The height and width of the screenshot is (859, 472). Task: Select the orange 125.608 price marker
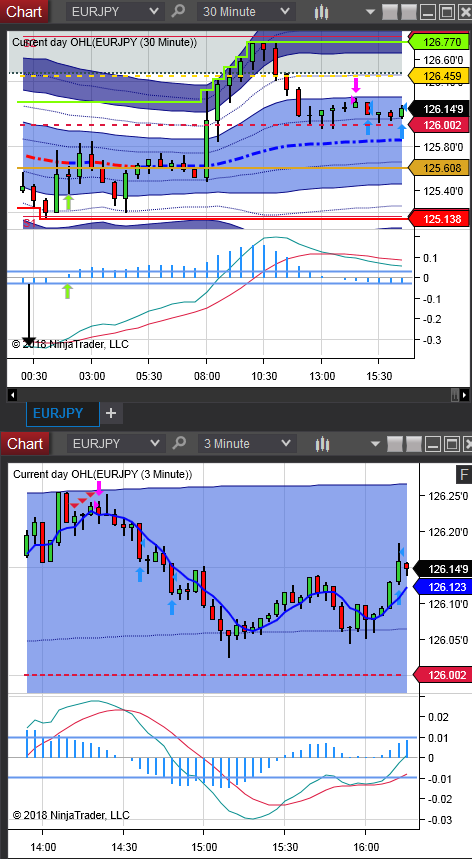438,168
